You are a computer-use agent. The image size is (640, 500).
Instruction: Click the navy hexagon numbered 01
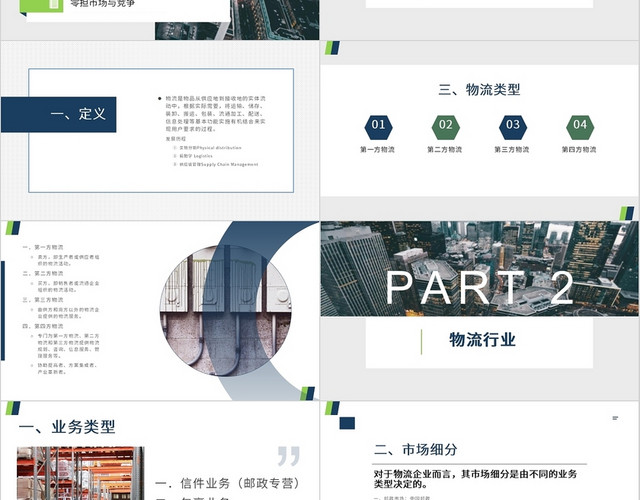coord(378,127)
